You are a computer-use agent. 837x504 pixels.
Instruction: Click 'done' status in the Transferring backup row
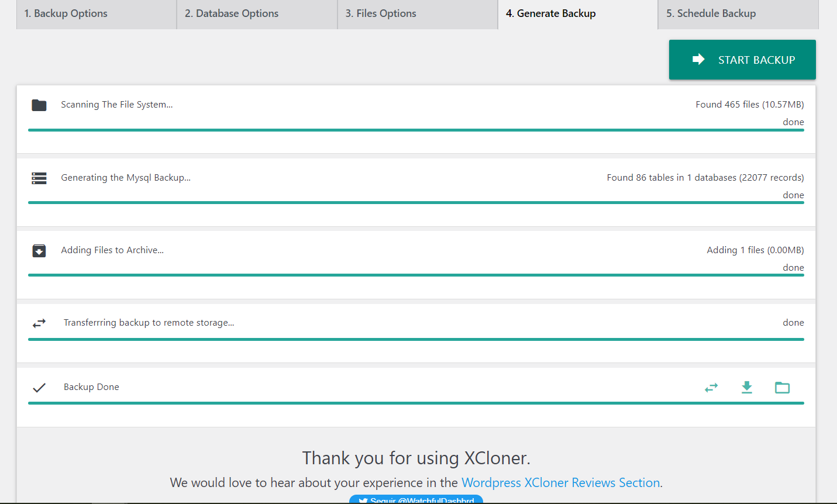(793, 323)
